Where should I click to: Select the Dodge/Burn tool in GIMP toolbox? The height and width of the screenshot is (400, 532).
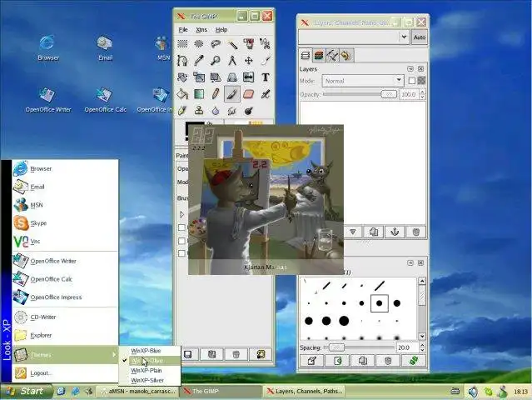[249, 110]
